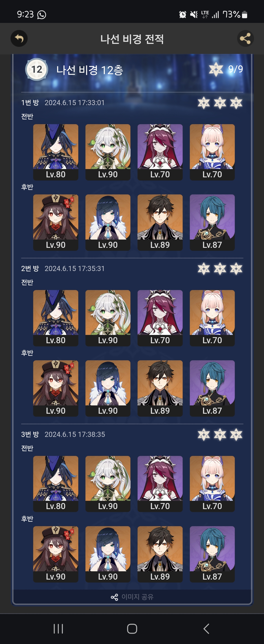264x644 pixels.
Task: Tap the 2번 방 timestamp header
Action: coord(63,269)
